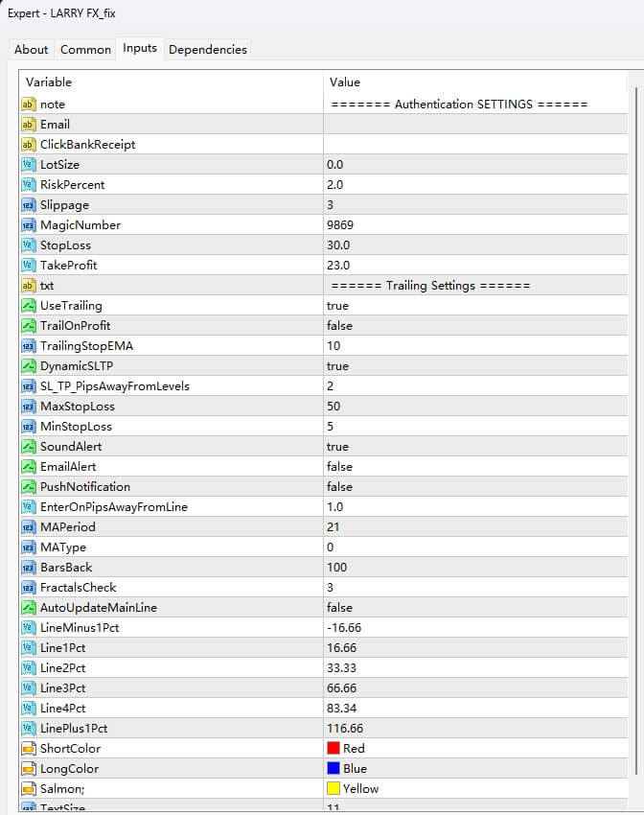Click the boolean icon beside UseTrailing

point(28,306)
